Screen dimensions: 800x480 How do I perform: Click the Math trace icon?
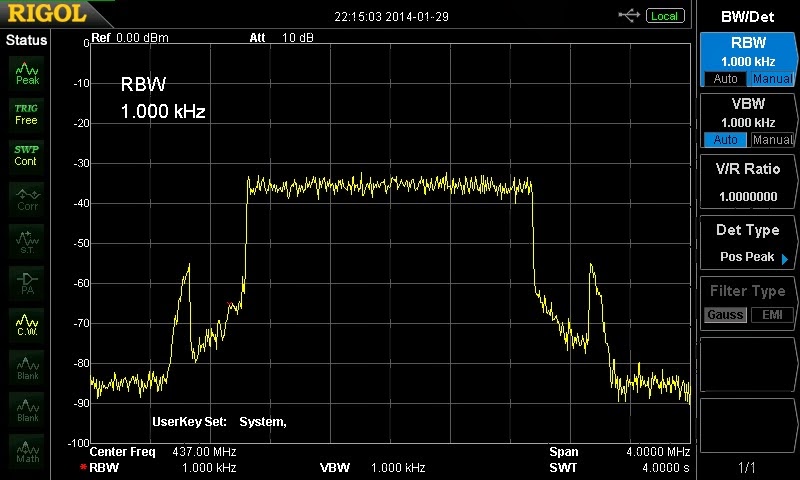pyautogui.click(x=27, y=451)
